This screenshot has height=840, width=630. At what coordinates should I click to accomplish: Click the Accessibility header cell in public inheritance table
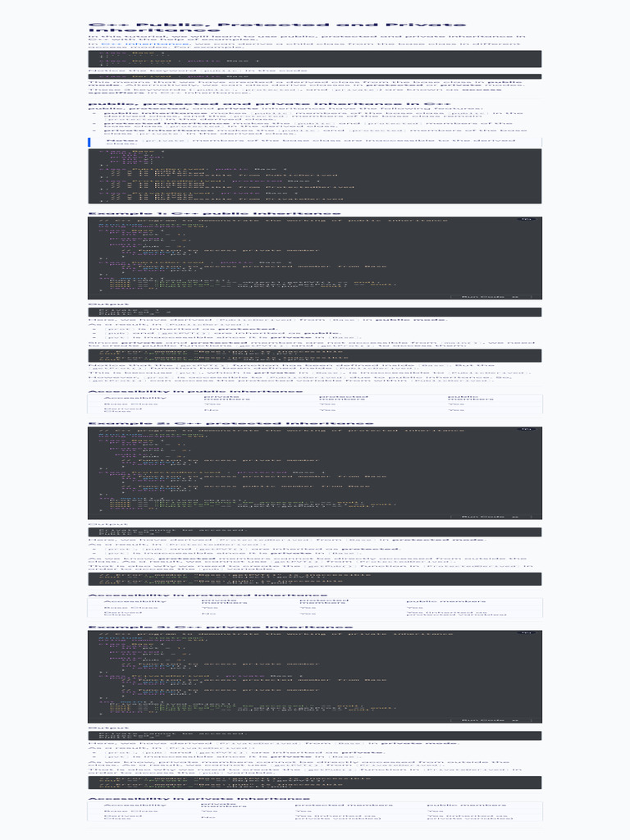[x=135, y=398]
